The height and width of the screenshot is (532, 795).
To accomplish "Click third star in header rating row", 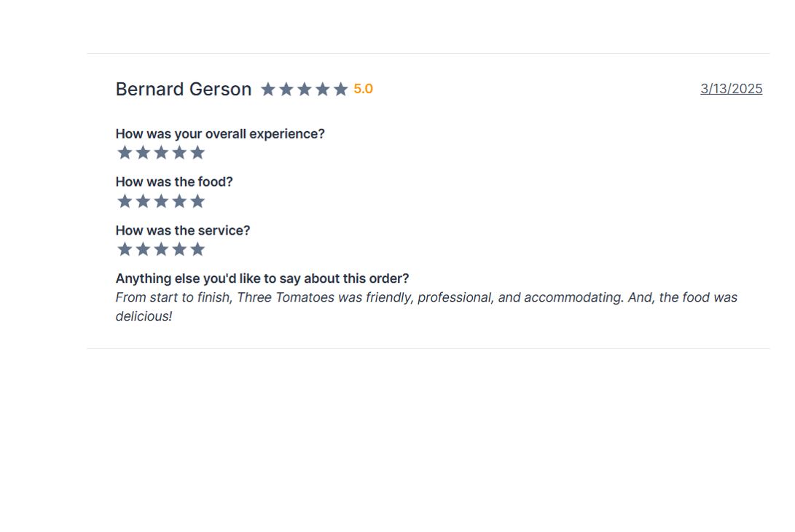I will tap(304, 89).
